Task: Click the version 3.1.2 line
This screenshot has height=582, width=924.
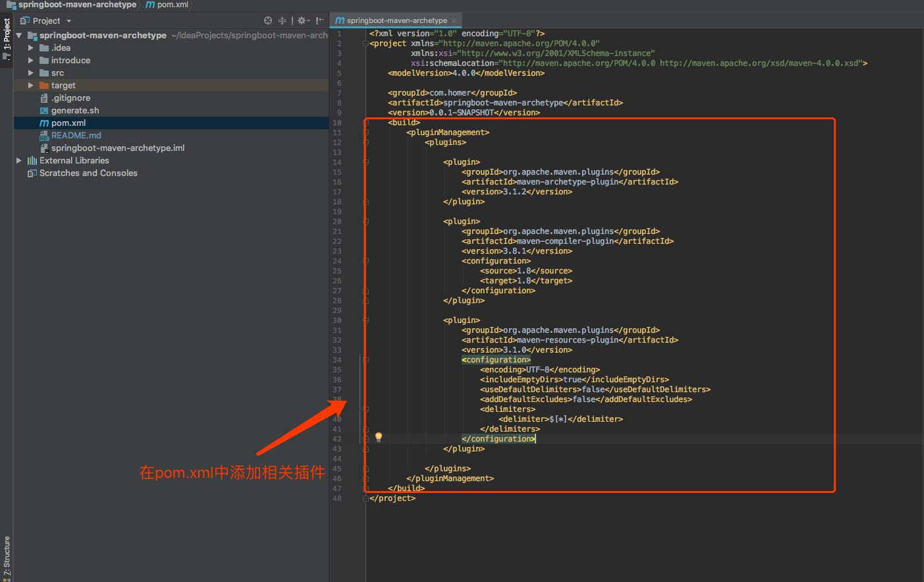Action: click(517, 192)
